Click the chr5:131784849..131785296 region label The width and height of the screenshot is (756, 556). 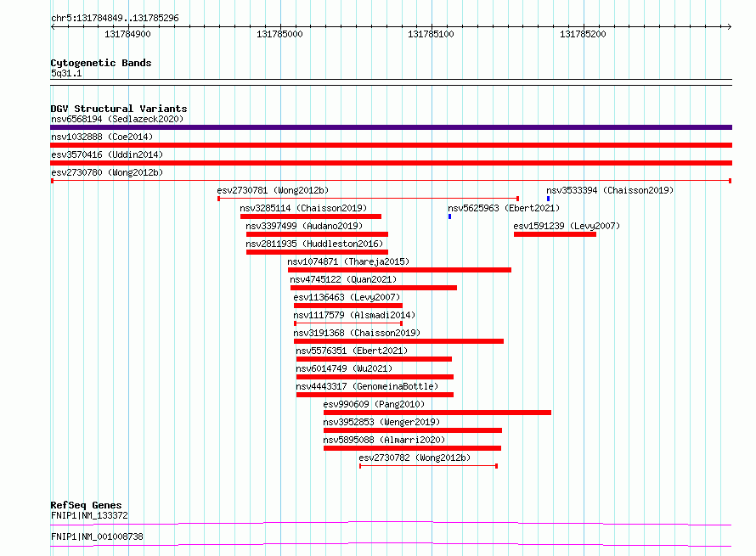[x=115, y=19]
